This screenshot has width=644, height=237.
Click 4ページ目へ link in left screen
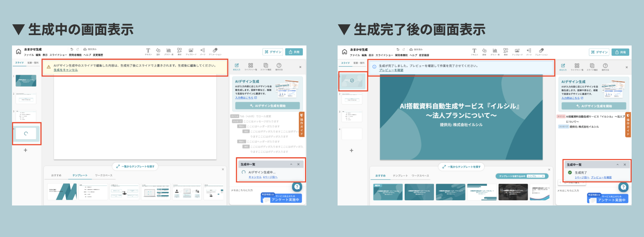tap(270, 177)
